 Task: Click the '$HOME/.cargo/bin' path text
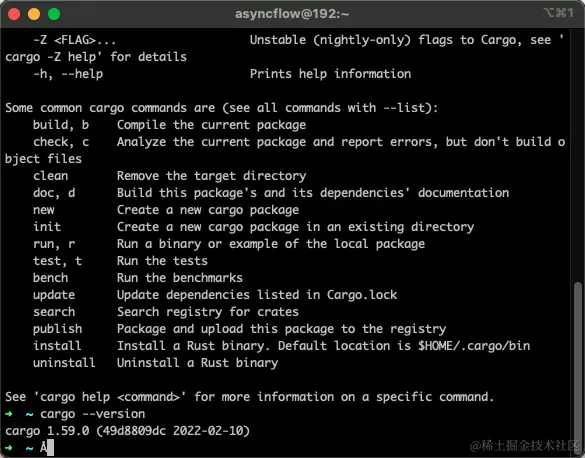[x=474, y=346]
